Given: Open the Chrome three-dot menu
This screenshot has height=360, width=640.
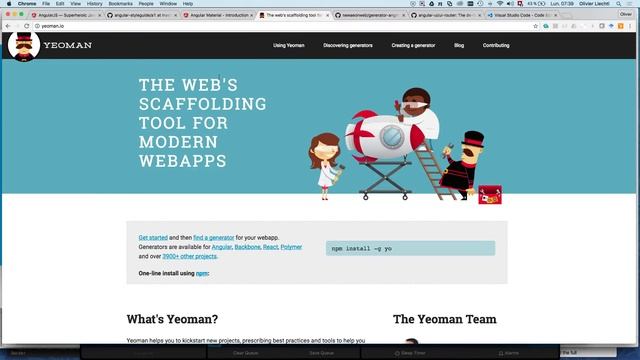Looking at the screenshot, I should pyautogui.click(x=630, y=26).
